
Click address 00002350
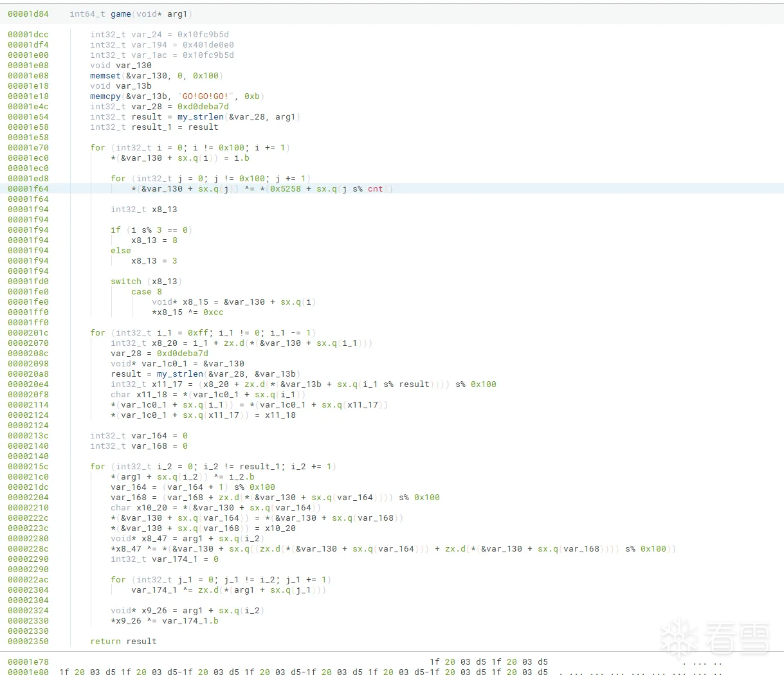28,642
